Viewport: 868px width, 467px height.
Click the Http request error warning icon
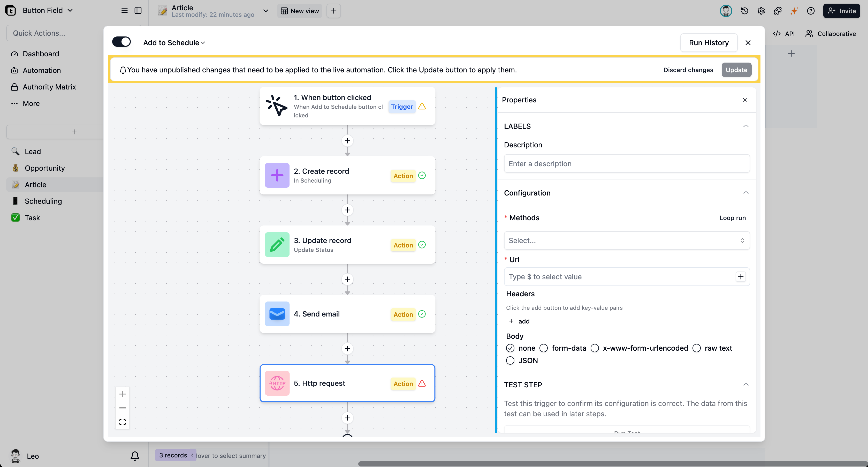click(x=422, y=383)
